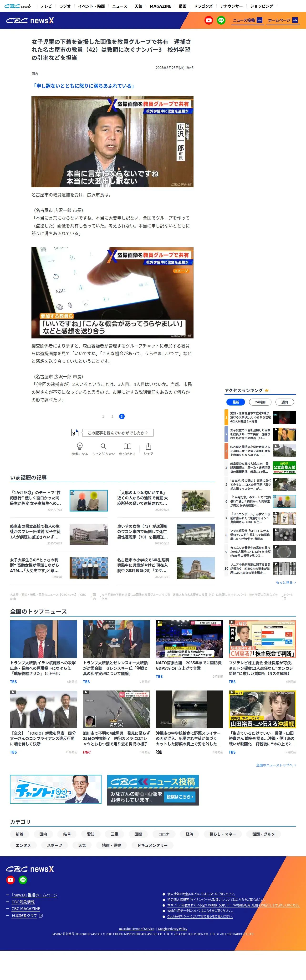Open the 天気 menu item
This screenshot has width=306, height=980.
pyautogui.click(x=138, y=6)
